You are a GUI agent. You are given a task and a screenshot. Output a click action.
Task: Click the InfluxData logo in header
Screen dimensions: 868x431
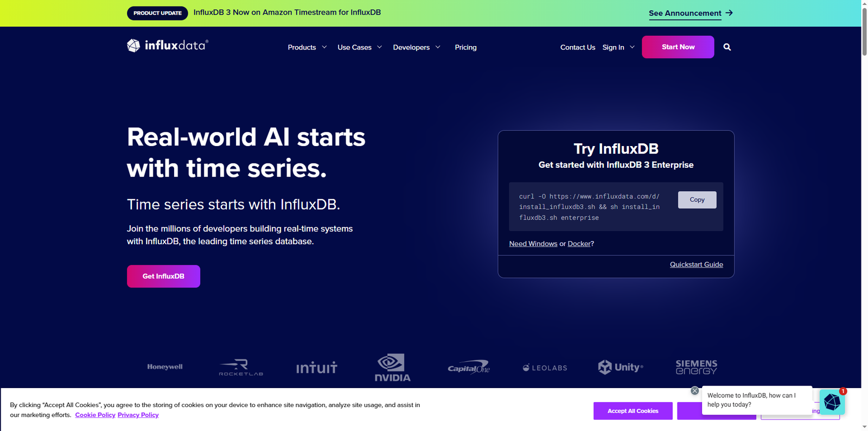[x=168, y=46]
